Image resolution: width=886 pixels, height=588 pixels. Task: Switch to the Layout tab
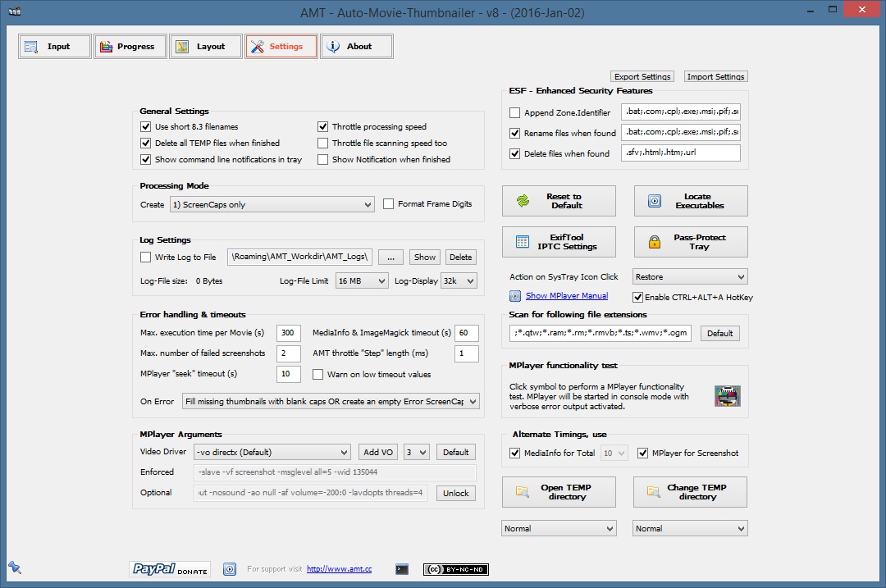tap(205, 47)
